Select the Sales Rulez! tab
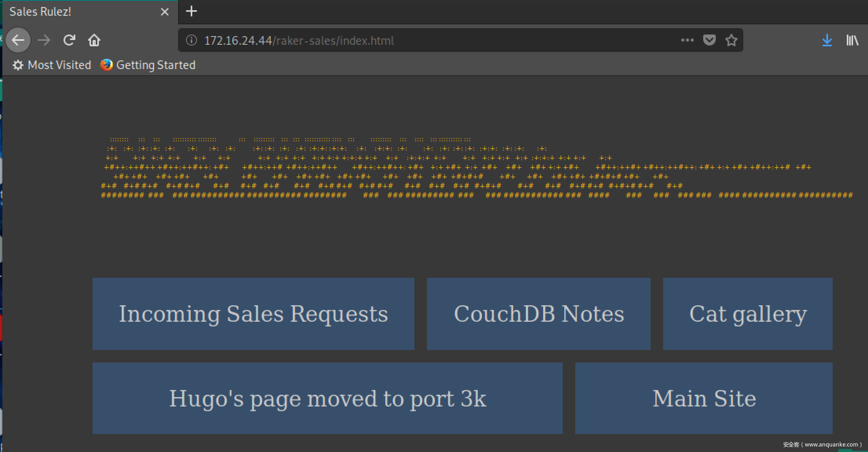 [78, 12]
